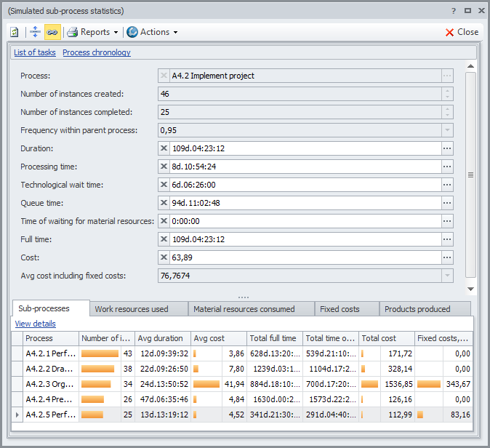The height and width of the screenshot is (448, 490).
Task: Toggle the highlighted chain link icon
Action: click(52, 32)
